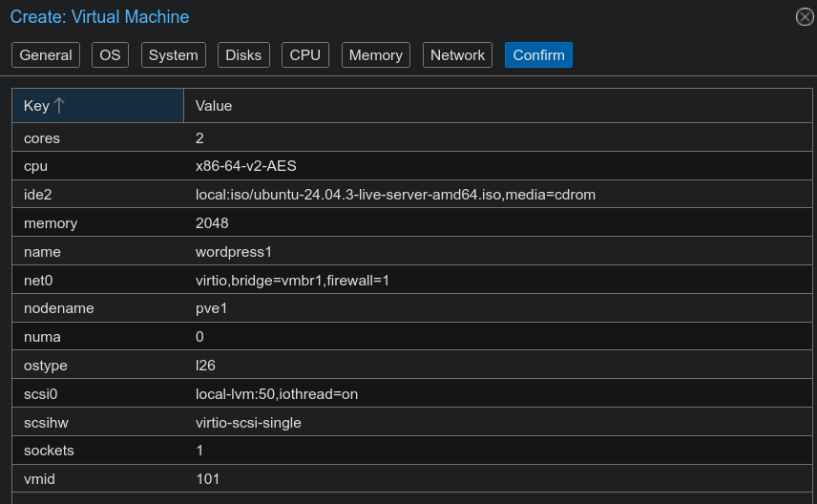Image resolution: width=817 pixels, height=504 pixels.
Task: Open the Network tab
Action: [x=457, y=55]
